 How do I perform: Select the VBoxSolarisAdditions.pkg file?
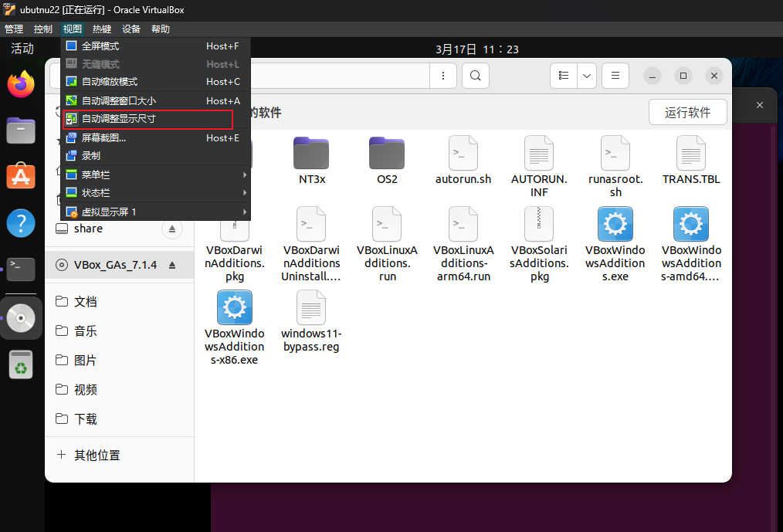(539, 245)
